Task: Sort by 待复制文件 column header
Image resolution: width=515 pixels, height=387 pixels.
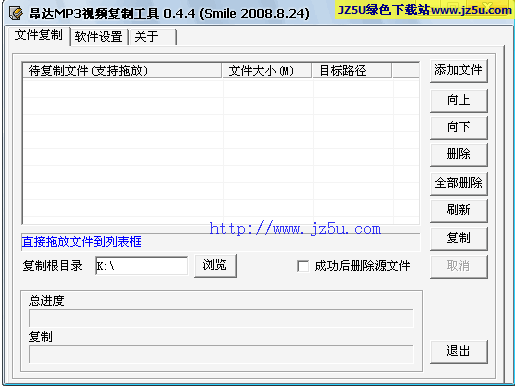Action: (x=122, y=70)
